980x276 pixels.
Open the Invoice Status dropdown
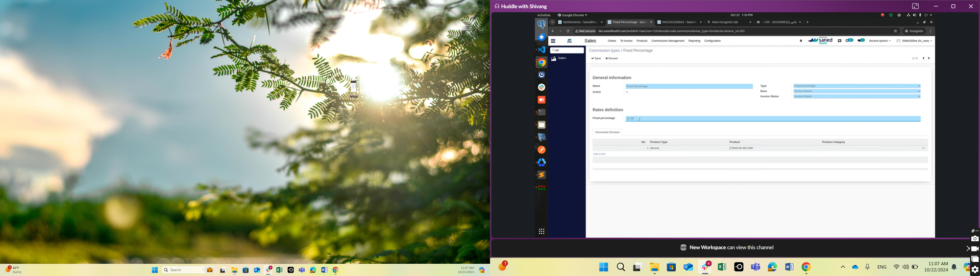pyautogui.click(x=856, y=96)
